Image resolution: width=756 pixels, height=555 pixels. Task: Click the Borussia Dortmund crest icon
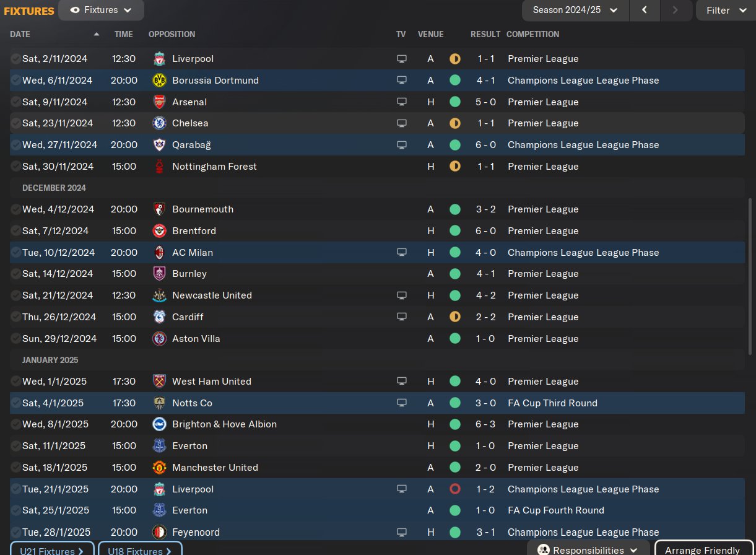coord(159,81)
